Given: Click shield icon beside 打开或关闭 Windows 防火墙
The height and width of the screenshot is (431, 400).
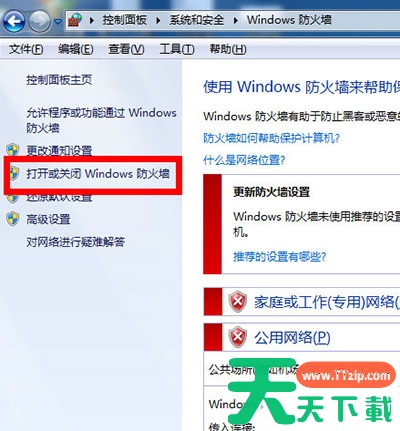Looking at the screenshot, I should [x=14, y=173].
